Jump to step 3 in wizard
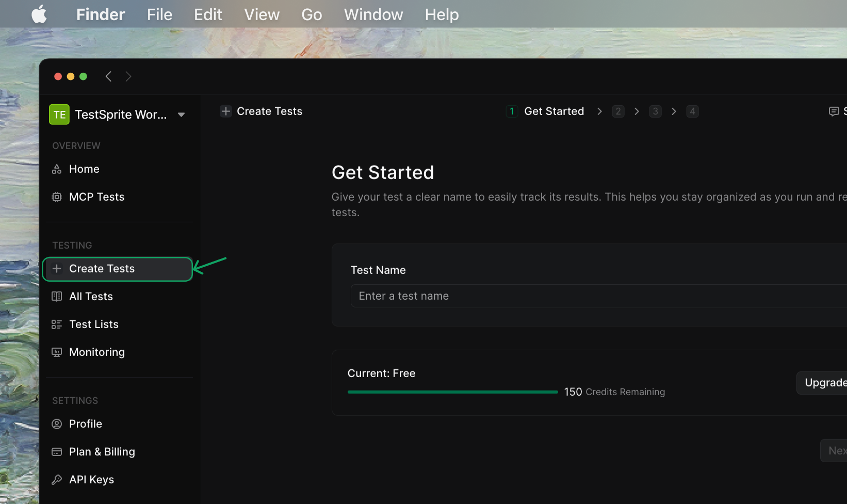The image size is (847, 504). click(655, 111)
